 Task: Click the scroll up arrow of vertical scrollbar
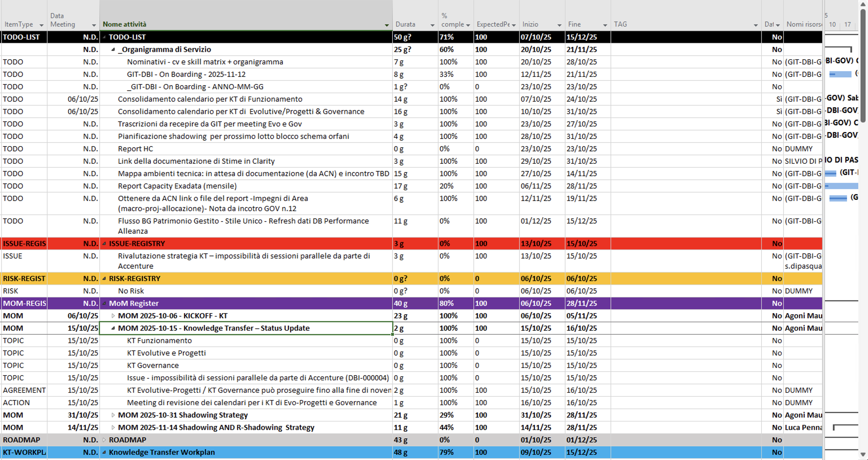point(863,4)
